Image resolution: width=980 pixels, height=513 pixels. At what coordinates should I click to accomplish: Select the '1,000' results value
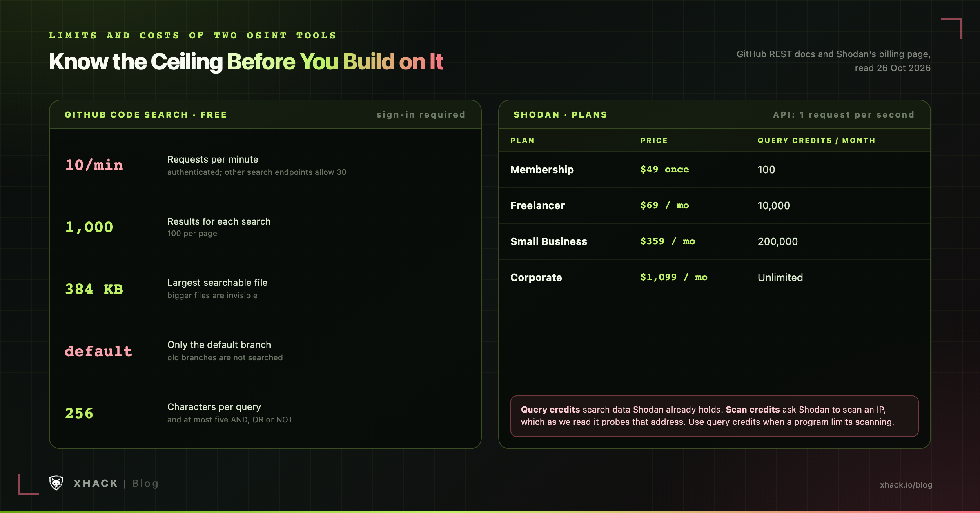click(x=89, y=227)
